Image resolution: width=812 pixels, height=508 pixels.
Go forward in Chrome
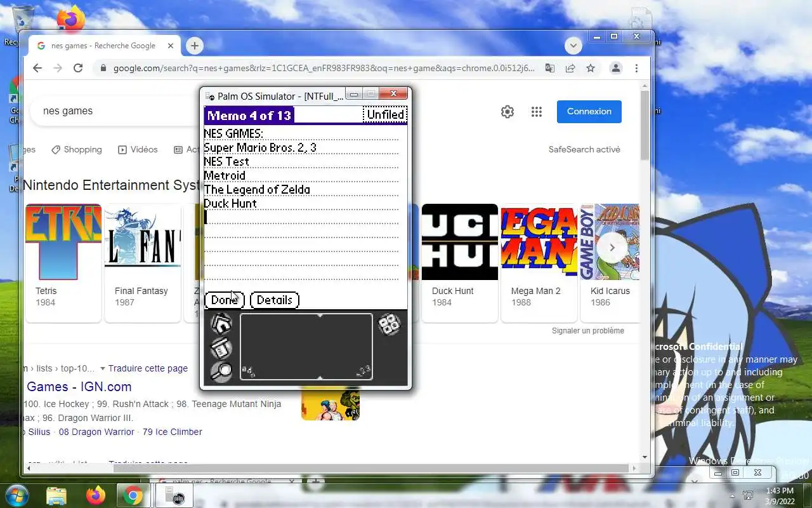58,68
